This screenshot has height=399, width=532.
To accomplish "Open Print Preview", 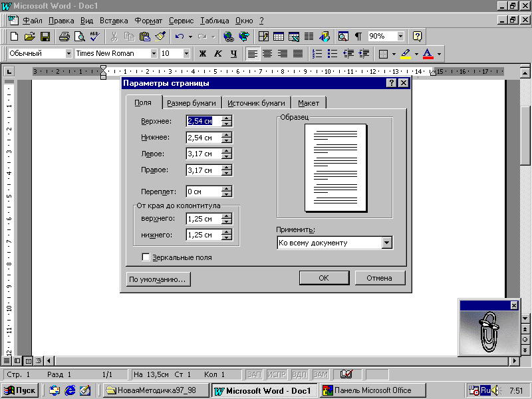I will pyautogui.click(x=79, y=37).
